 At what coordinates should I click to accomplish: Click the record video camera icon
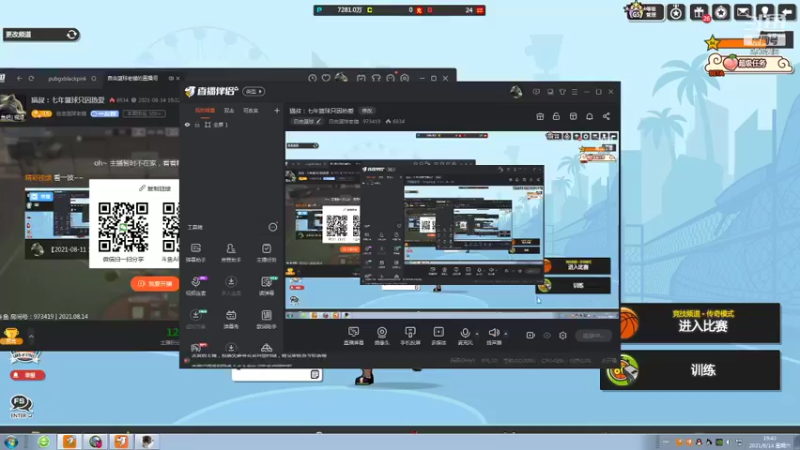click(x=531, y=335)
